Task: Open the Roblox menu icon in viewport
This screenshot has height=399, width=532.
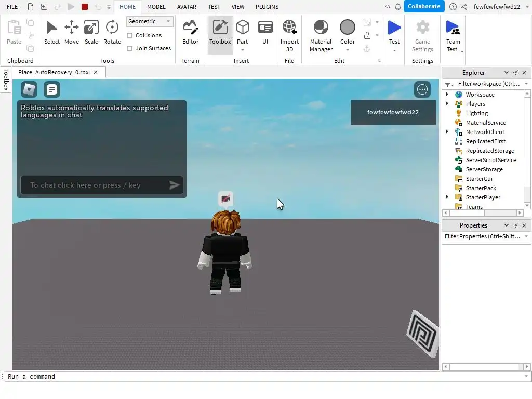Action: [x=29, y=89]
